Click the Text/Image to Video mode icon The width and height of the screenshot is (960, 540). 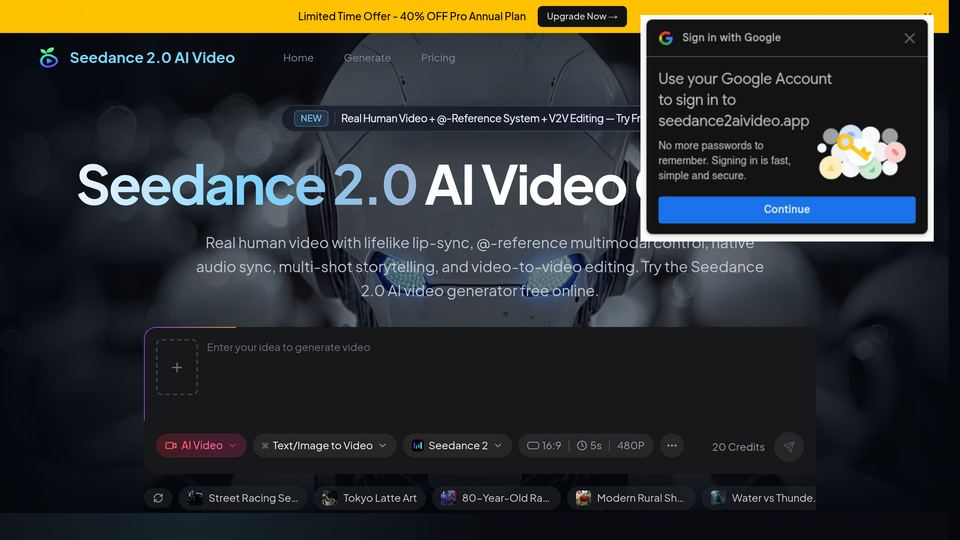pos(264,446)
